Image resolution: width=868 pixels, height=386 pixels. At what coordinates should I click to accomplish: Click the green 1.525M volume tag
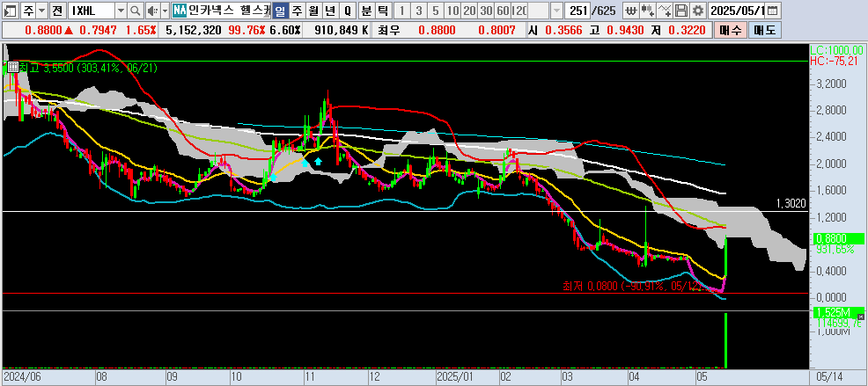pos(837,311)
